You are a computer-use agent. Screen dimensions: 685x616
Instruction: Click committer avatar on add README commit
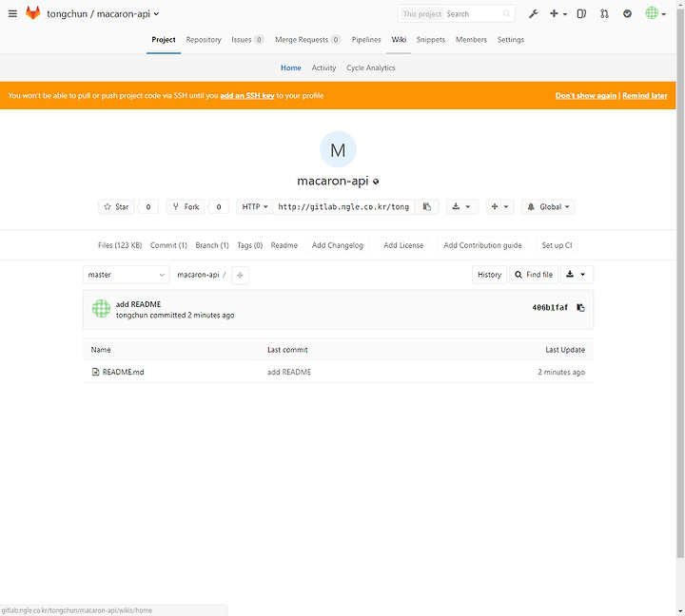coord(101,309)
